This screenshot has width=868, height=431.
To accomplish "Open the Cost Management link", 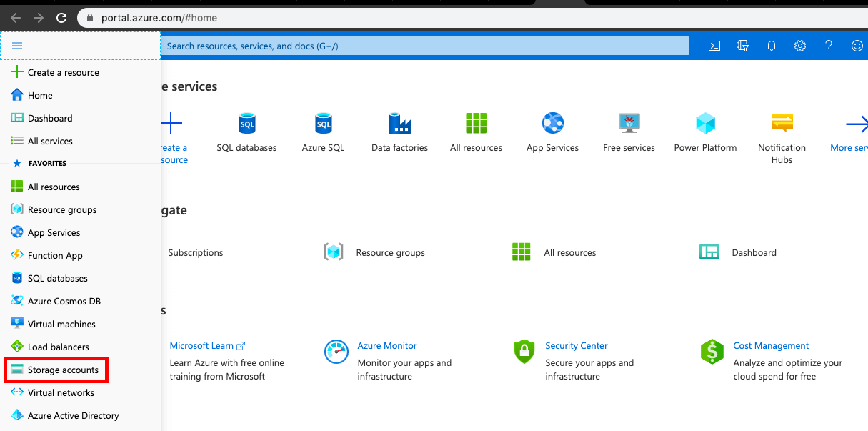I will [x=771, y=345].
